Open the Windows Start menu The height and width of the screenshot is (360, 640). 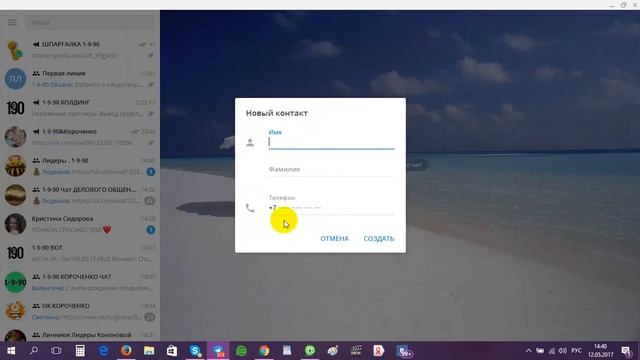(11, 351)
